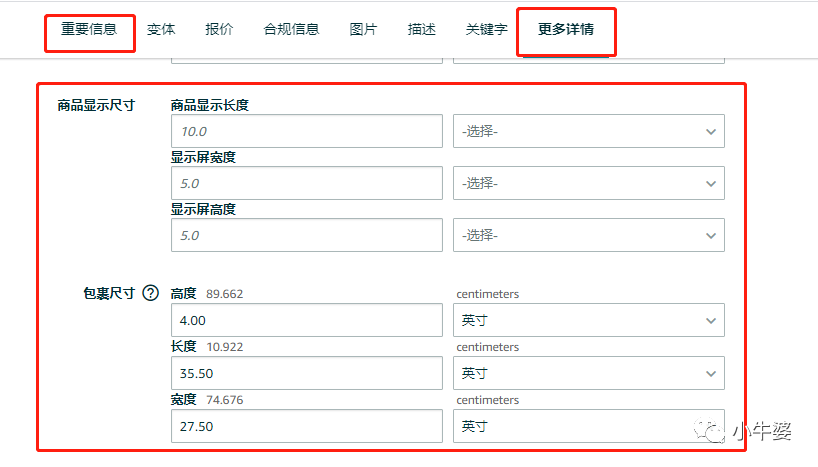Switch to the 关键字 tab
818x467 pixels.
tap(486, 29)
